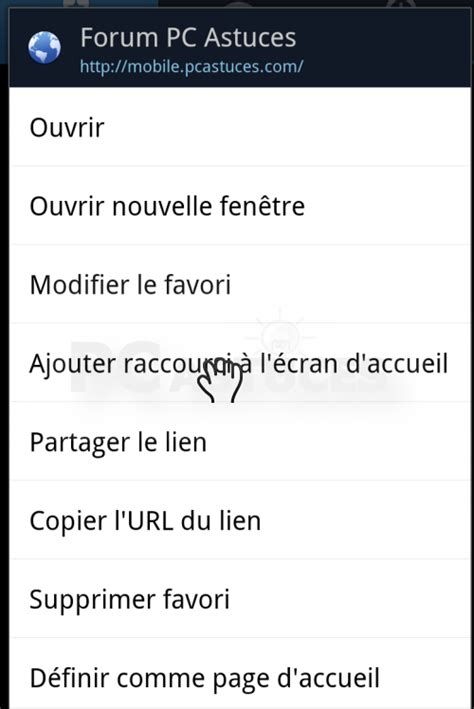Tap Définir comme page d'accueil

pos(240,676)
